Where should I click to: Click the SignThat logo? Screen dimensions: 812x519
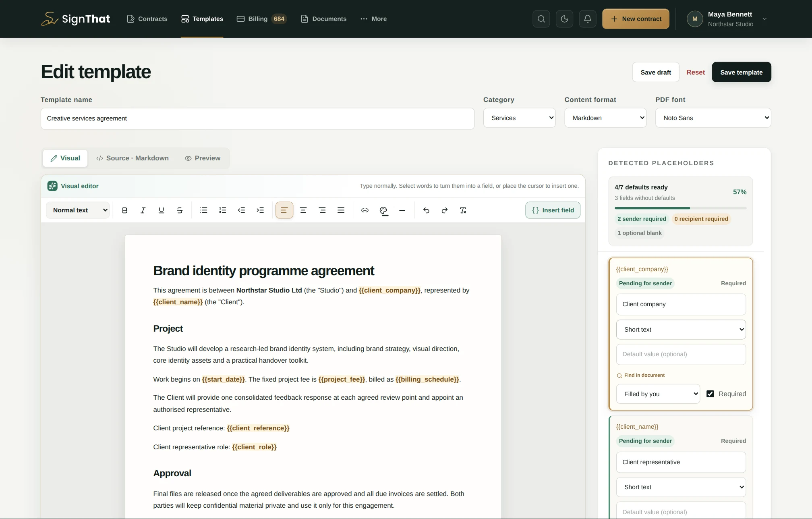(x=75, y=19)
